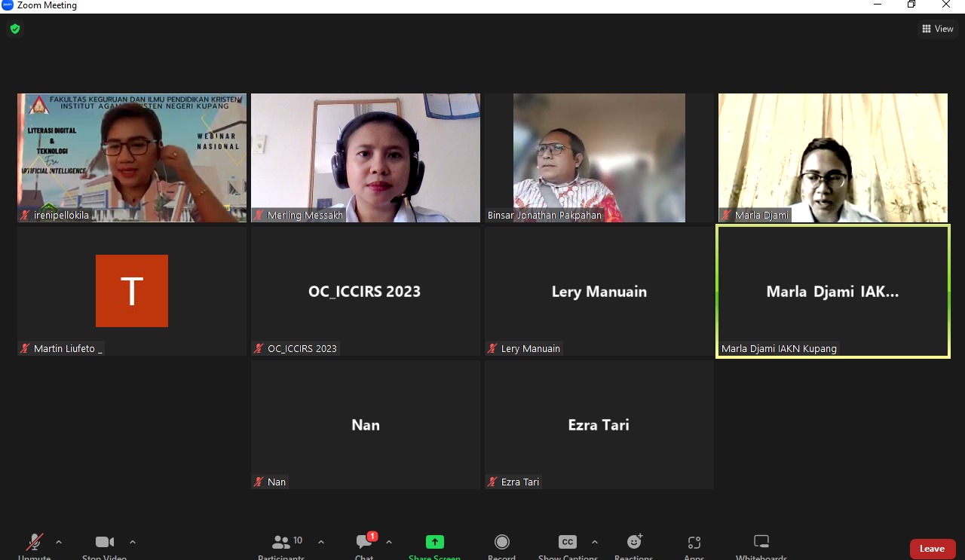Viewport: 965px width, 560px height.
Task: Unmute the microphone
Action: [35, 545]
